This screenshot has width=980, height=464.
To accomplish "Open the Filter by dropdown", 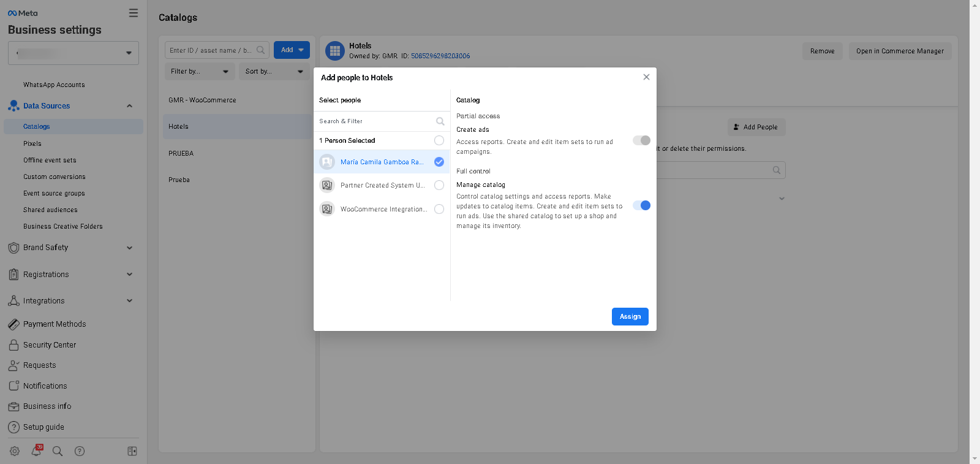I will tap(200, 71).
